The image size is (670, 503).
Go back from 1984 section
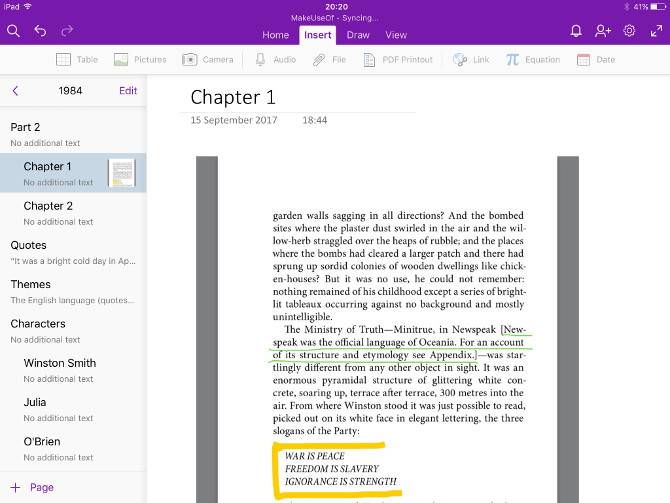click(x=15, y=91)
